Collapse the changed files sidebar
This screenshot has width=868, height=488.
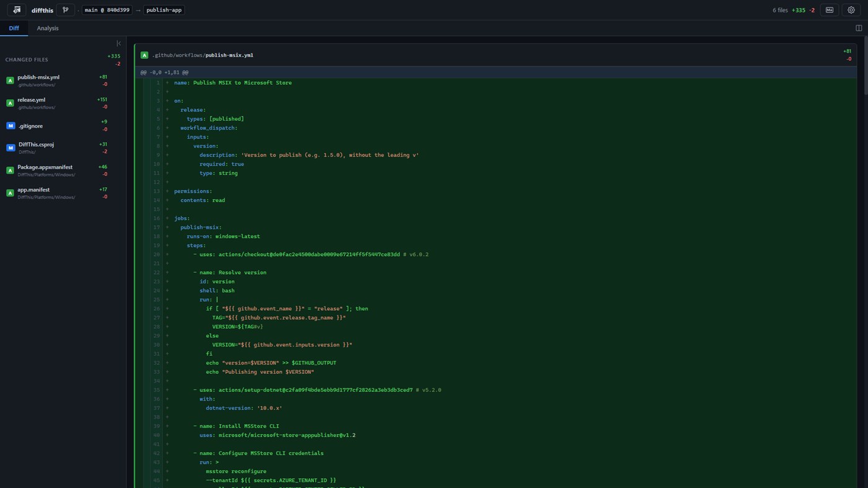119,43
